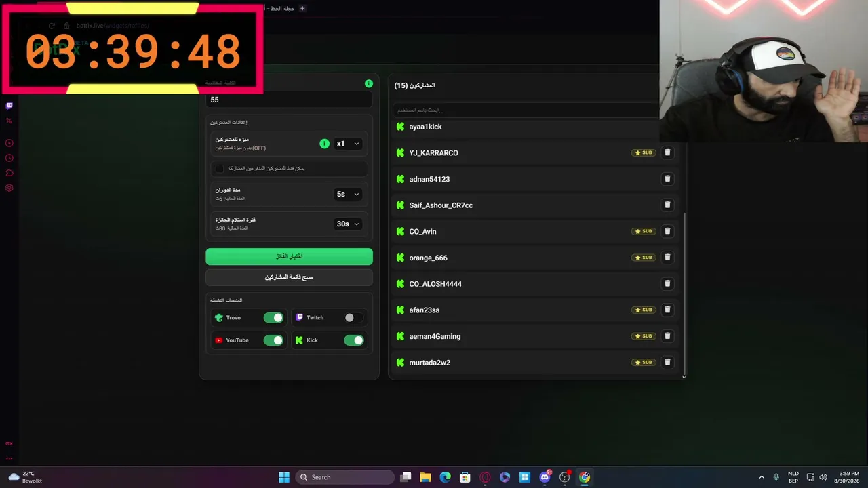Click the SUB badge next to murtada2w2
Image resolution: width=868 pixels, height=488 pixels.
[x=644, y=362]
